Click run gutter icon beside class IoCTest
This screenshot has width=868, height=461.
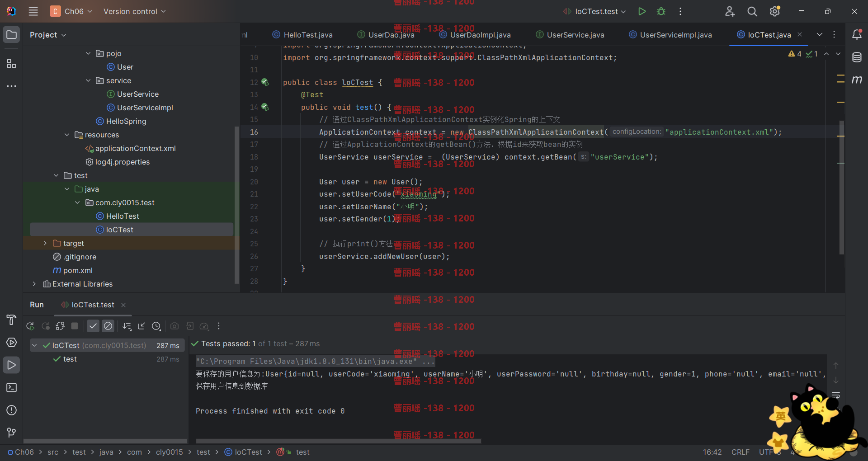coord(265,82)
